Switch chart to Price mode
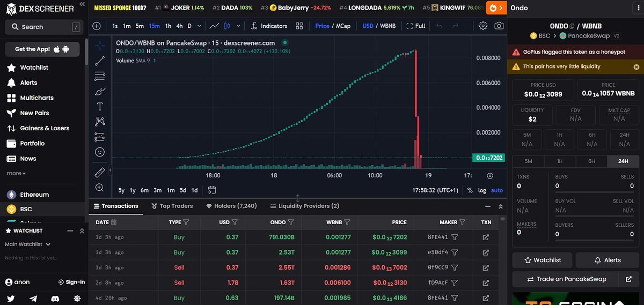644x305 pixels. (x=323, y=26)
